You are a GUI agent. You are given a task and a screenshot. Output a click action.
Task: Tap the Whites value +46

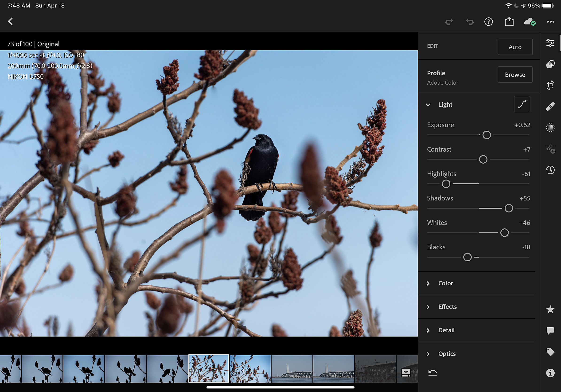pos(524,223)
